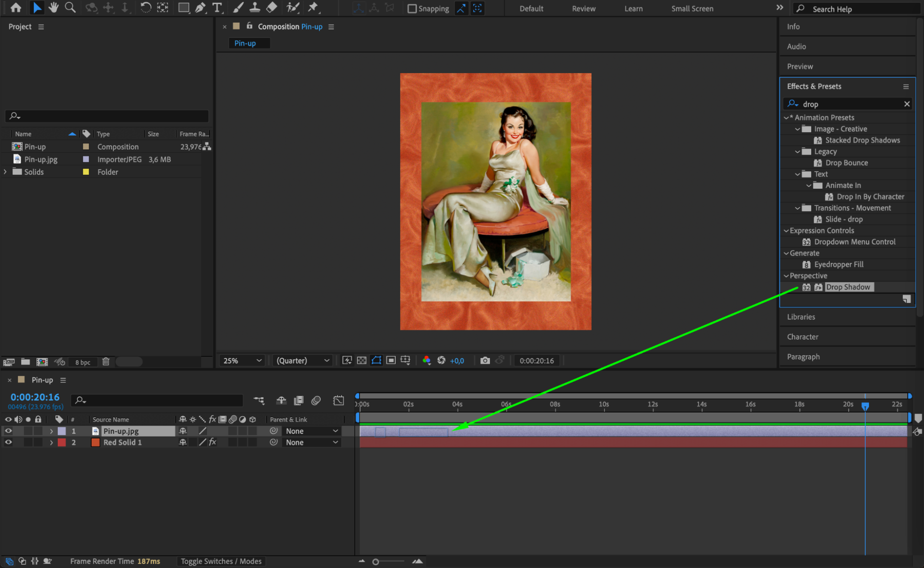Click the timeline zoom slider
924x568 pixels.
point(376,562)
